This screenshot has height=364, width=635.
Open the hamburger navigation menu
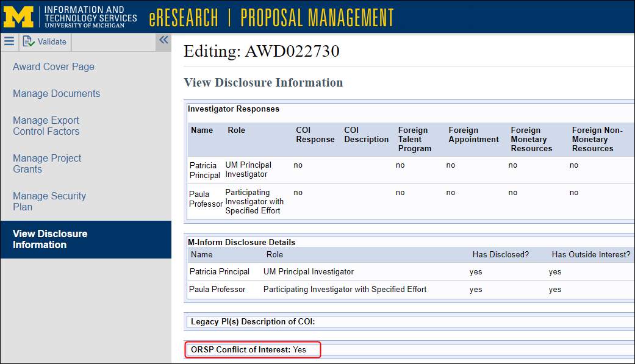(x=9, y=41)
